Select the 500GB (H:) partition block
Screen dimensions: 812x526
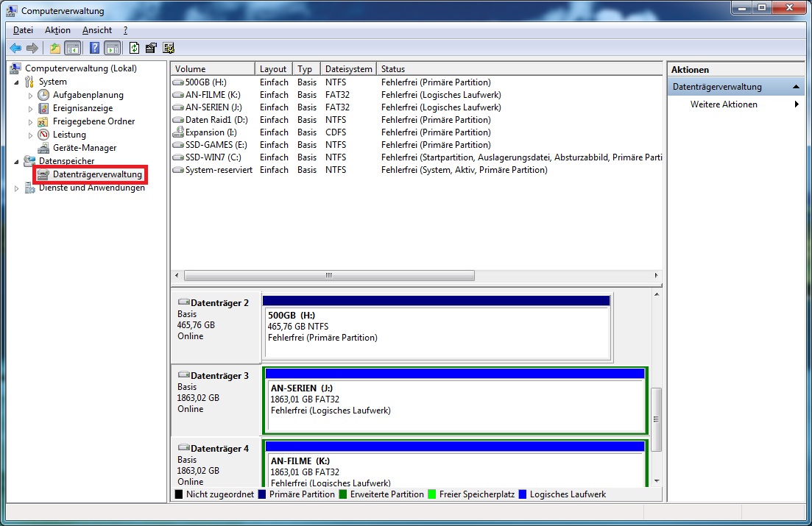click(437, 327)
